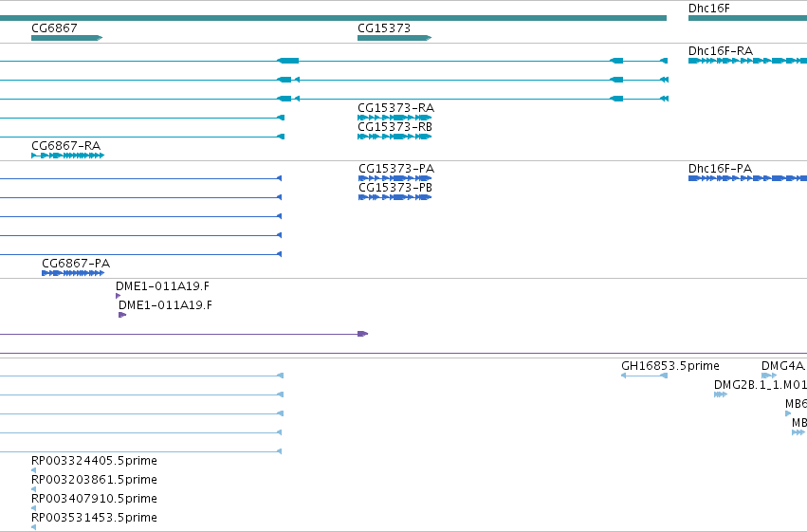Click the CG15373-RB transcript label
This screenshot has height=532, width=807.
point(394,127)
